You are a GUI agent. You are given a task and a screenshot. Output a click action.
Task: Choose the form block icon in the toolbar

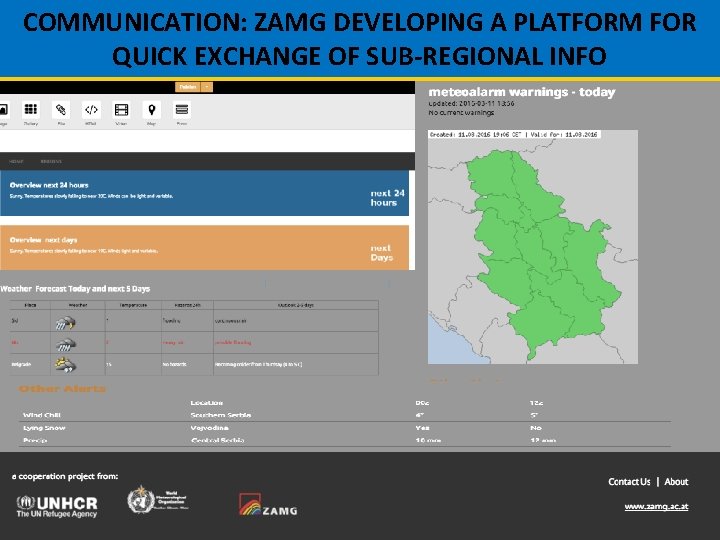182,109
